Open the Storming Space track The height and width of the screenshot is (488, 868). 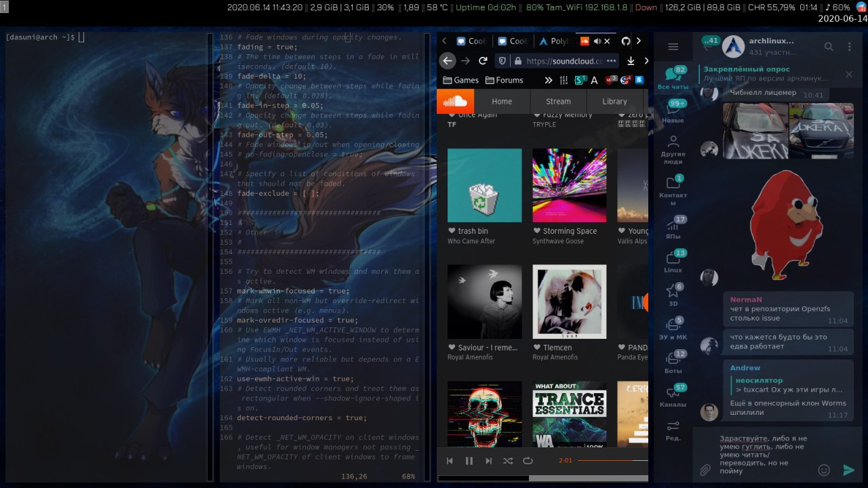570,231
